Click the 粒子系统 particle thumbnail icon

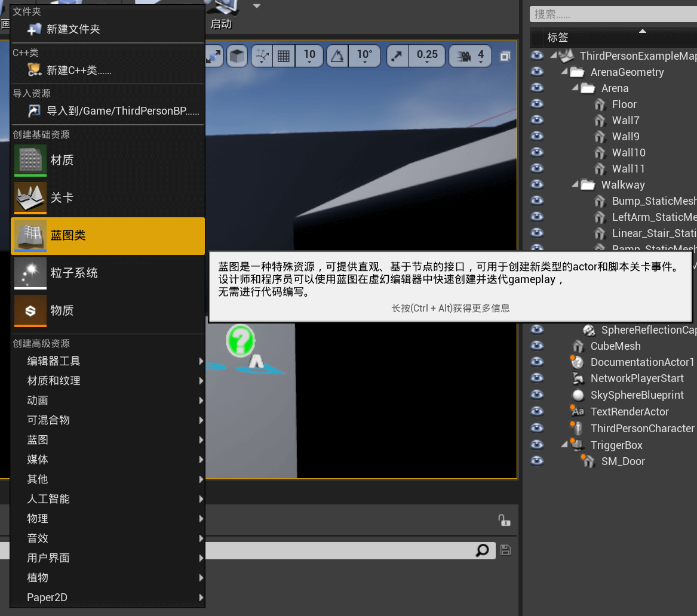click(30, 273)
